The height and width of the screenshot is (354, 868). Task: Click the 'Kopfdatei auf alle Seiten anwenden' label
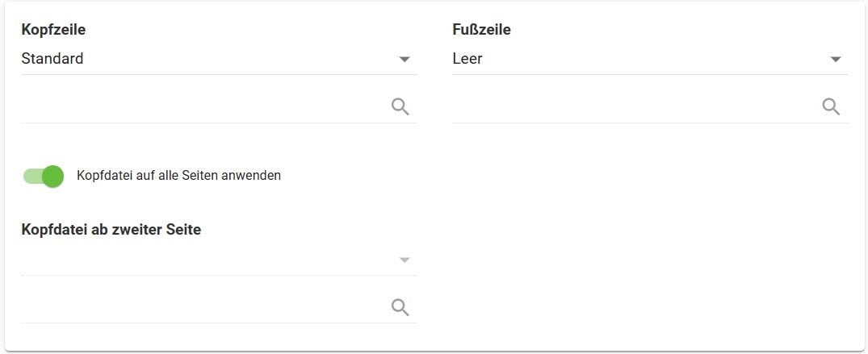click(178, 175)
